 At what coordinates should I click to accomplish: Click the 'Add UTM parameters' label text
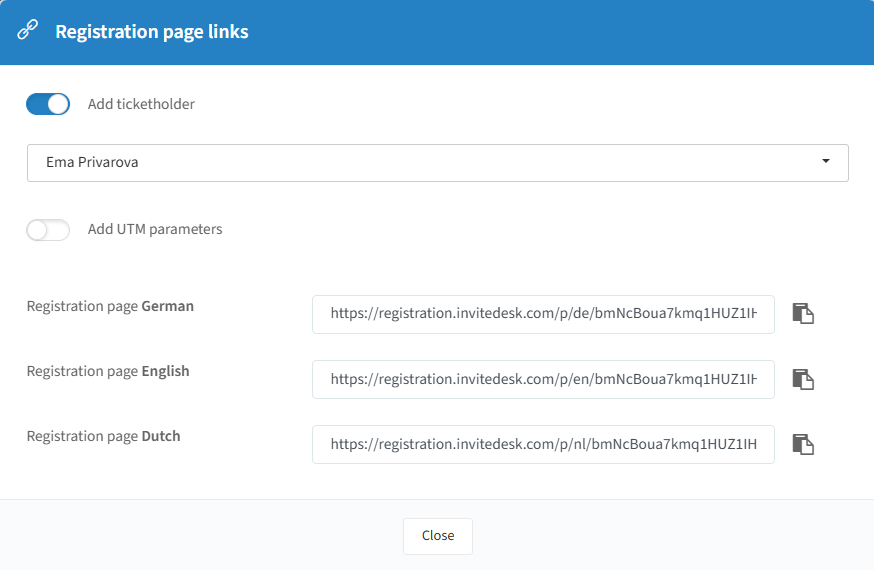[x=155, y=230]
